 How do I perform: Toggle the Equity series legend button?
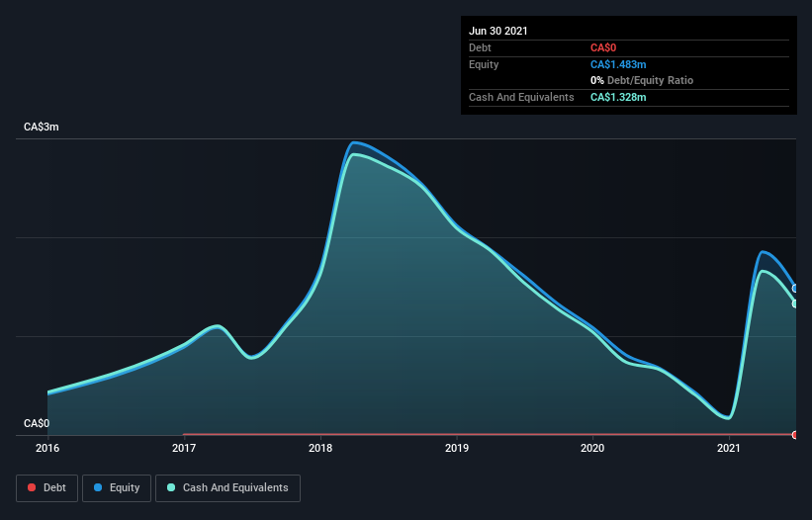pyautogui.click(x=117, y=488)
